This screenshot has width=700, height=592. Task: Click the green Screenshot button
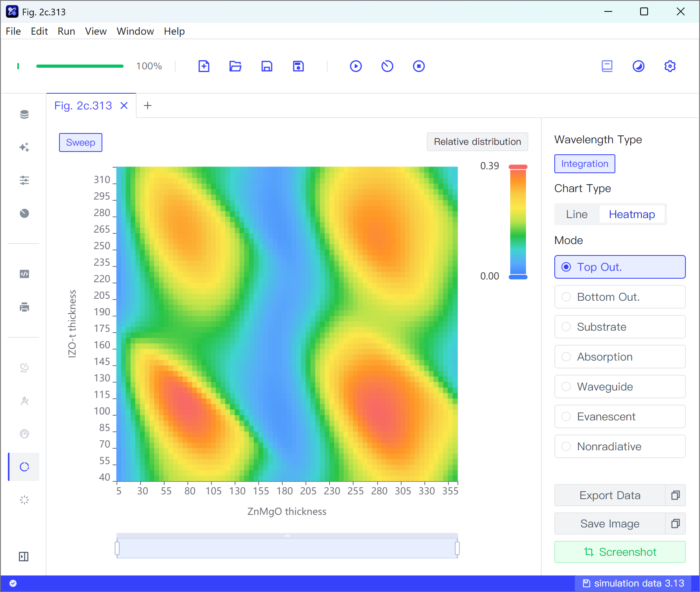(x=620, y=552)
